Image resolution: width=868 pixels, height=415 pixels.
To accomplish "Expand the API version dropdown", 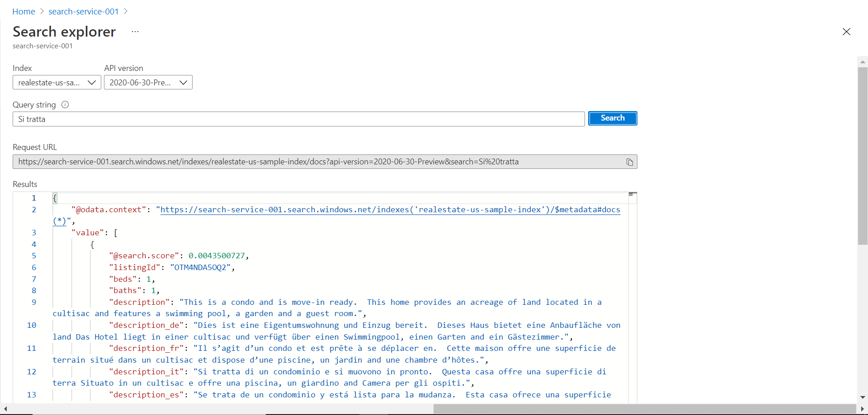I will 148,83.
